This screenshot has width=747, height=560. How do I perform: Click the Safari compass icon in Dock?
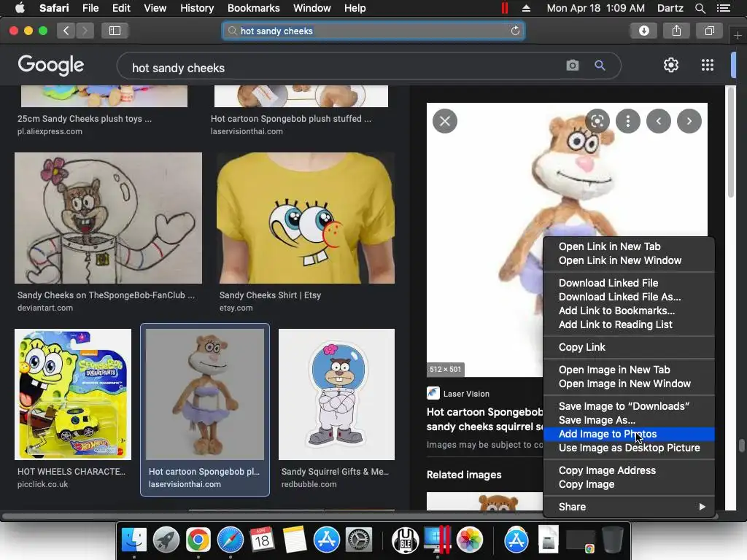point(230,540)
